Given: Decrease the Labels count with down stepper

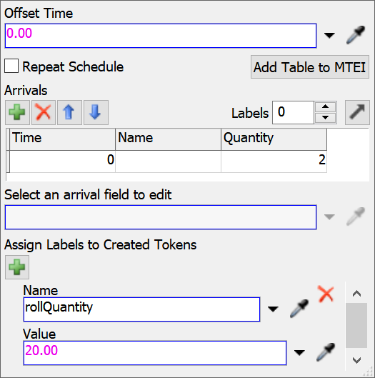Looking at the screenshot, I should 325,118.
